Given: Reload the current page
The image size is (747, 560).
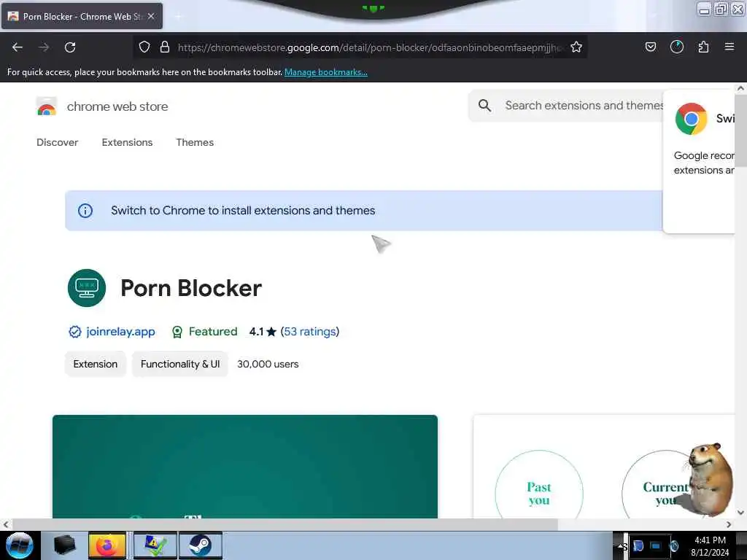Looking at the screenshot, I should 70,47.
